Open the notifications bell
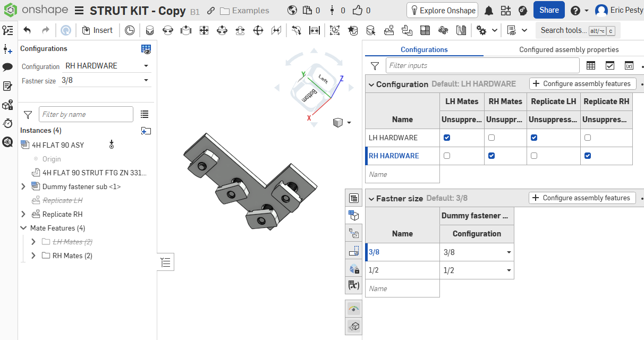 tap(488, 11)
